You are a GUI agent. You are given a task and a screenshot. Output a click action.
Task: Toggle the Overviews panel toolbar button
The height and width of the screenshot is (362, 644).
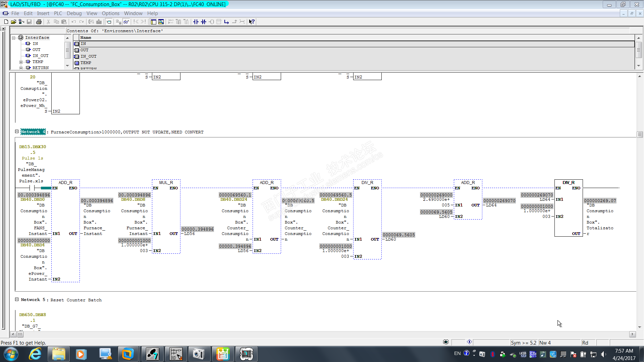click(153, 22)
